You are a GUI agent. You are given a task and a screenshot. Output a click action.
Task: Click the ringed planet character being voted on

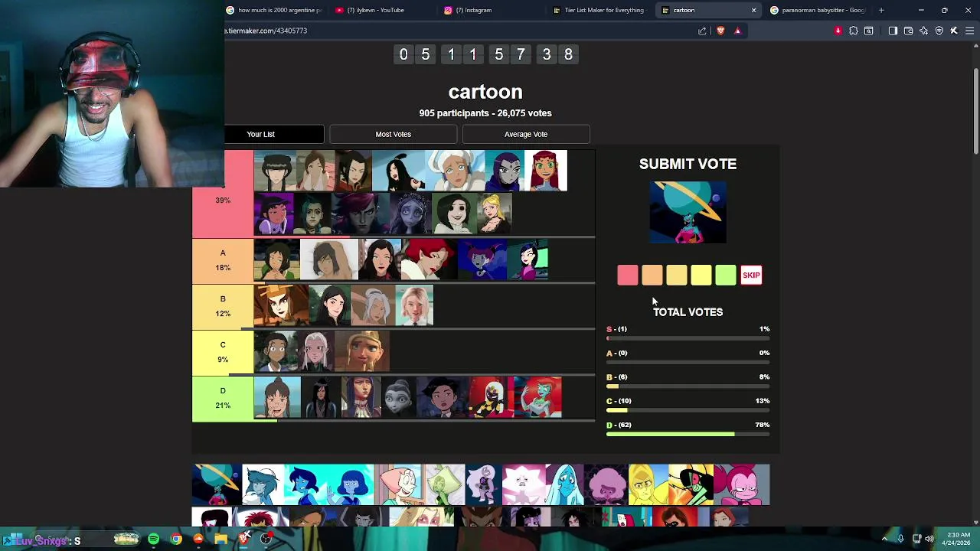coord(688,212)
